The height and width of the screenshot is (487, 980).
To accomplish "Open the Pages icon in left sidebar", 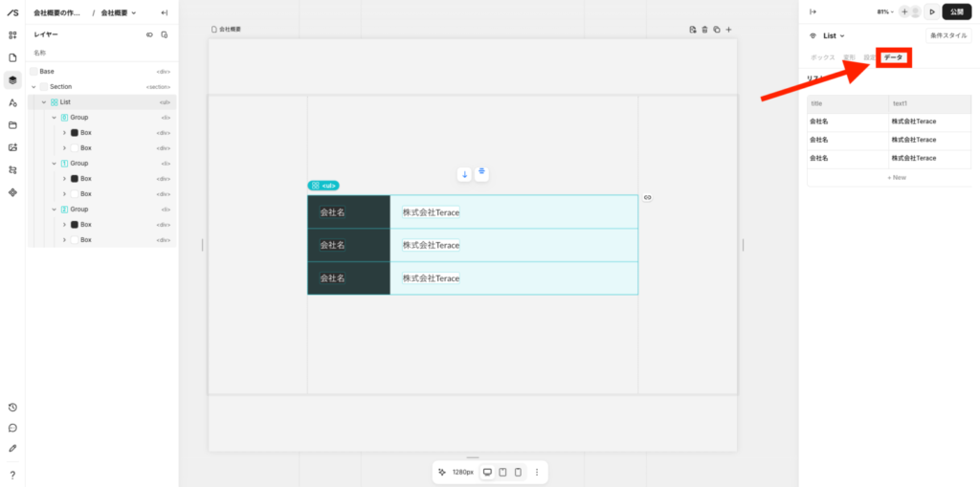I will click(x=12, y=57).
